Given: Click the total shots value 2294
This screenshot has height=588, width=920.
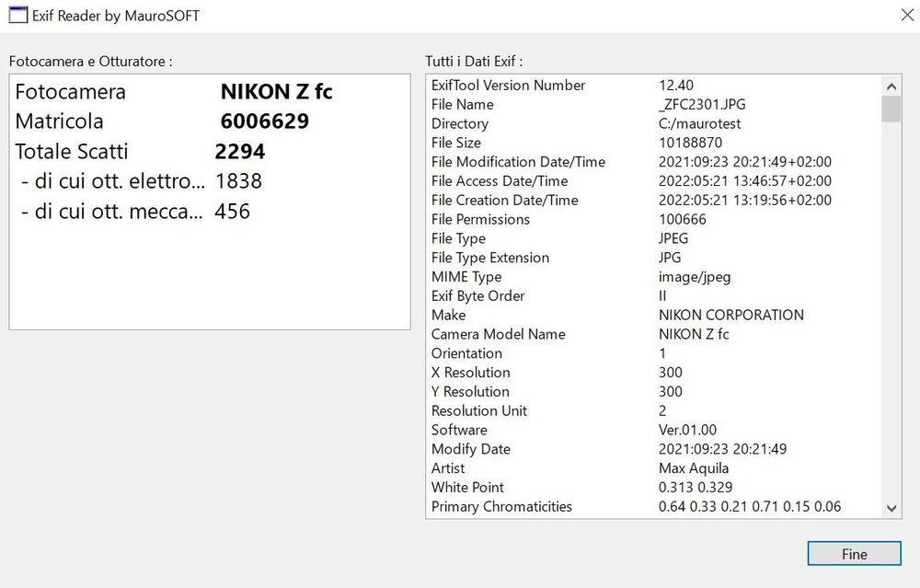Looking at the screenshot, I should 239,152.
